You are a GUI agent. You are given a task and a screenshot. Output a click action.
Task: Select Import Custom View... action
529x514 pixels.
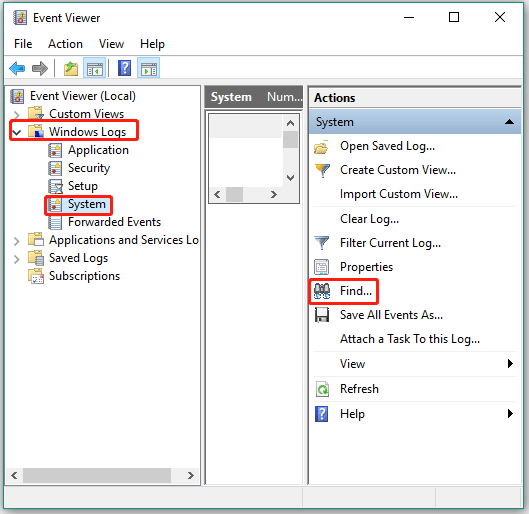(399, 194)
